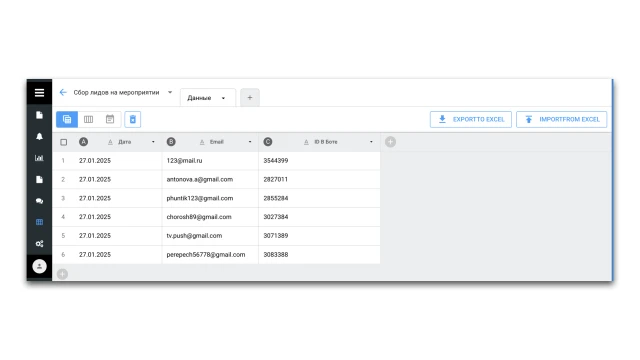
Task: Open the Данные tab dropdown arrow
Action: click(x=223, y=98)
